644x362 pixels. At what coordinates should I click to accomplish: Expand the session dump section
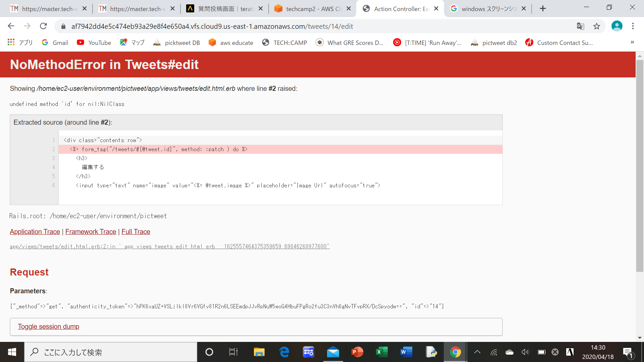pos(48,326)
